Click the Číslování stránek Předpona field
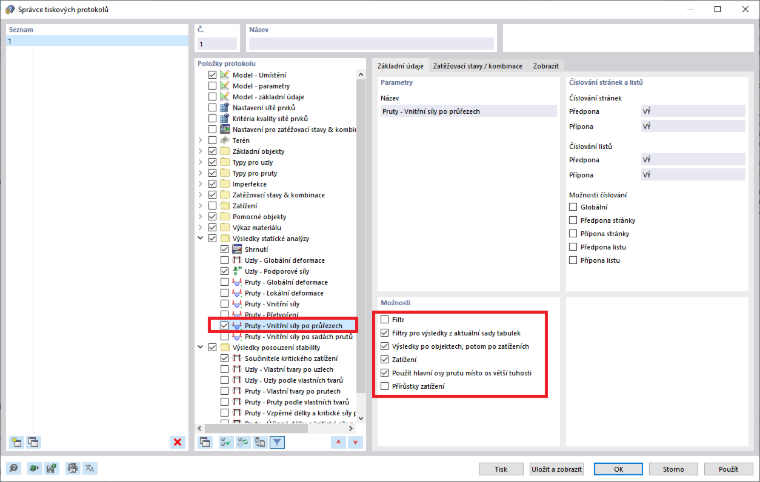Viewport: 760px width, 482px height. [693, 112]
